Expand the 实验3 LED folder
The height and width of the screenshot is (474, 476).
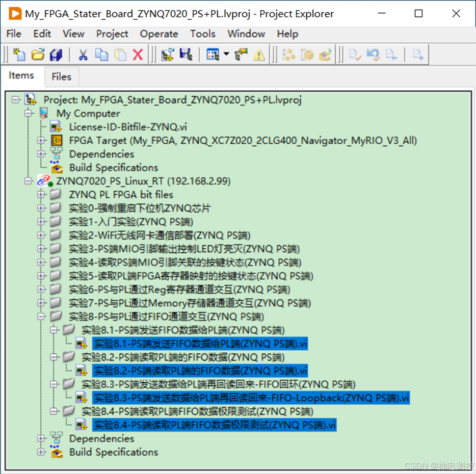[41, 249]
